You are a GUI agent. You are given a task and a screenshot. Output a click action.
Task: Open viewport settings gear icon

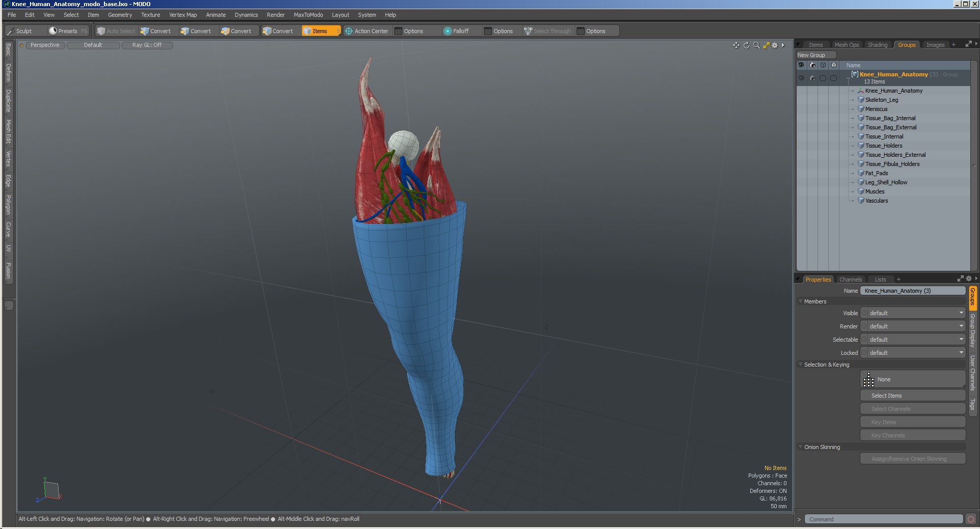[775, 45]
